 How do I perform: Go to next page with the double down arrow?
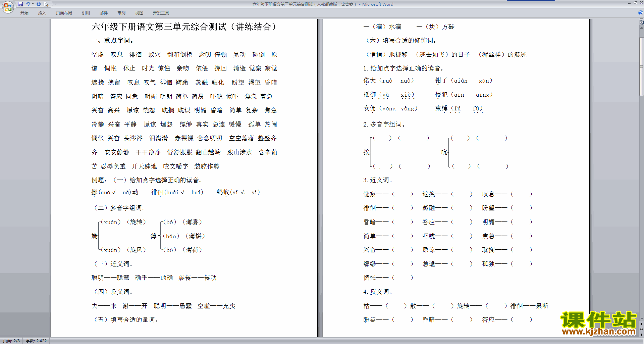point(641,334)
